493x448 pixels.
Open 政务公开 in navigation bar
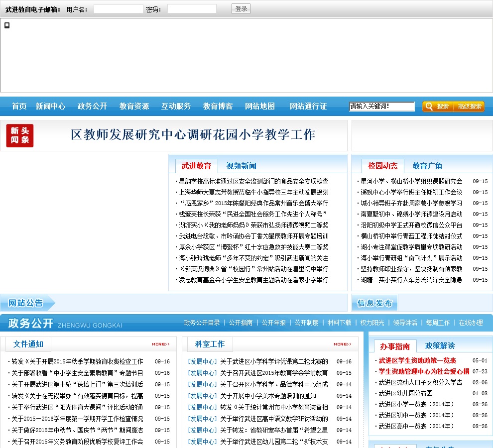tap(92, 106)
